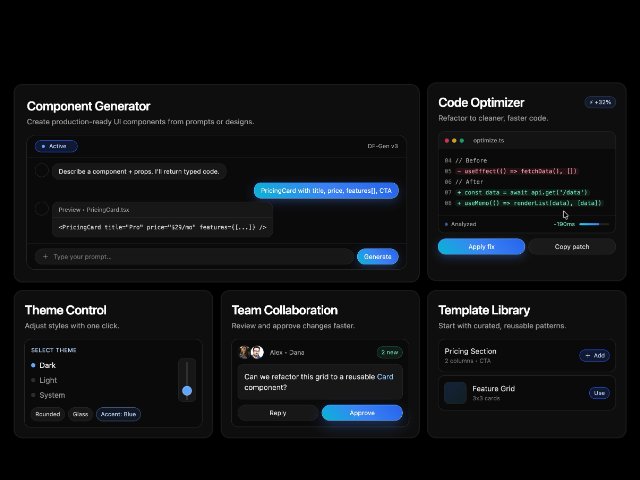Image resolution: width=640 pixels, height=480 pixels.
Task: Click the PricingCard code snippet line
Action: [x=162, y=227]
